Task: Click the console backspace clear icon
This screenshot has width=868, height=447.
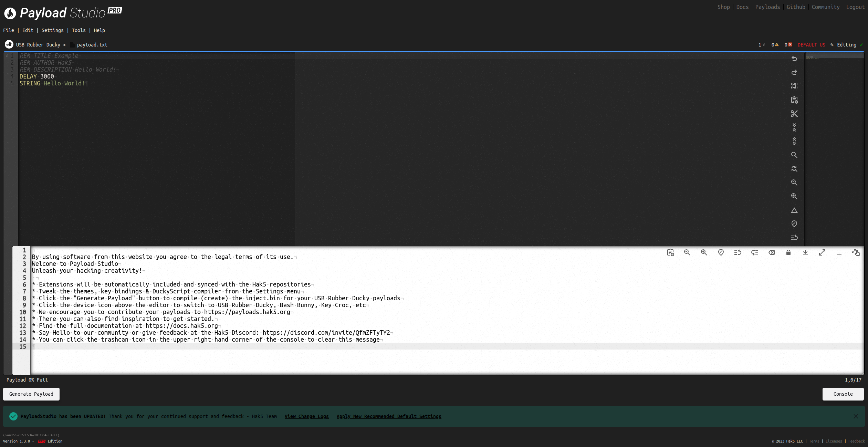Action: tap(772, 252)
